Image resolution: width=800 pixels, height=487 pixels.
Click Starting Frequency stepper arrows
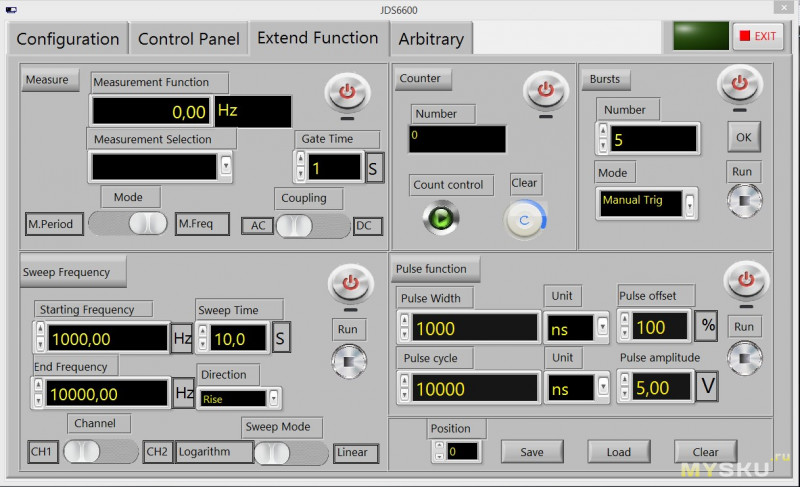point(40,337)
